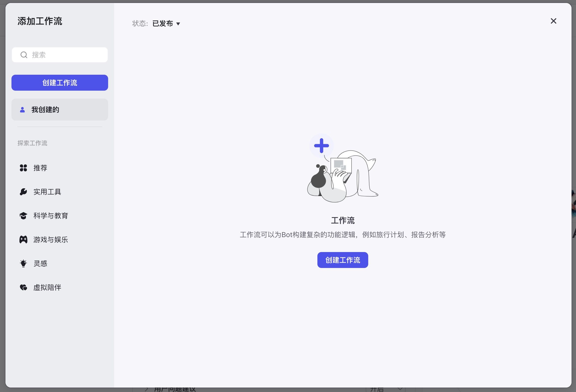The width and height of the screenshot is (576, 392).
Task: Click the small triangle arrow after 已发布
Action: point(178,24)
